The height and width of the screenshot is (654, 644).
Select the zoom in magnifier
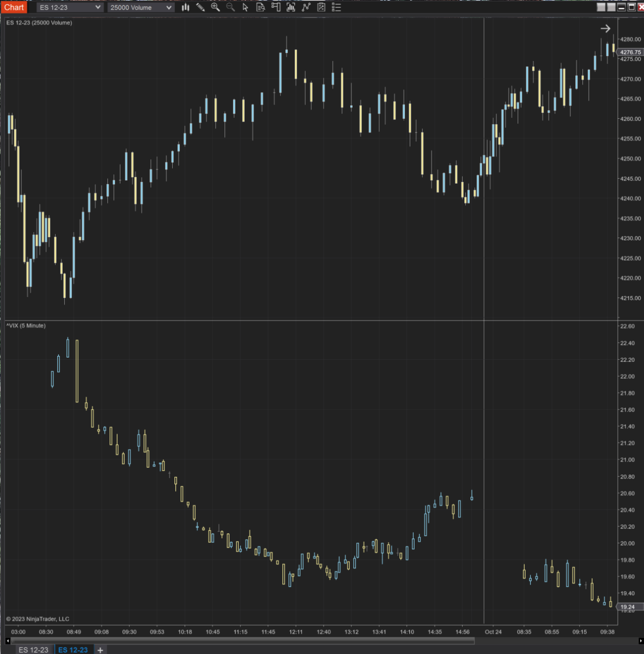pyautogui.click(x=215, y=7)
